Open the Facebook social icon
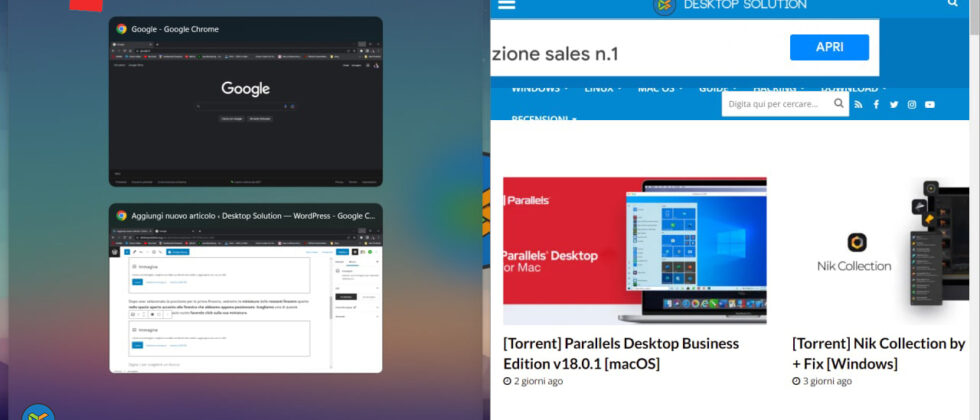980x420 pixels. click(876, 104)
